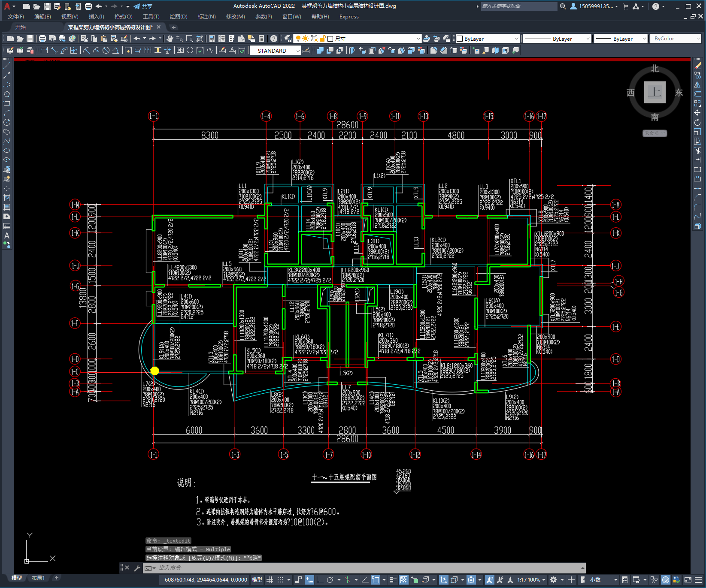Click the 模型 model space button in status bar
This screenshot has height=588, width=706.
tap(257, 580)
